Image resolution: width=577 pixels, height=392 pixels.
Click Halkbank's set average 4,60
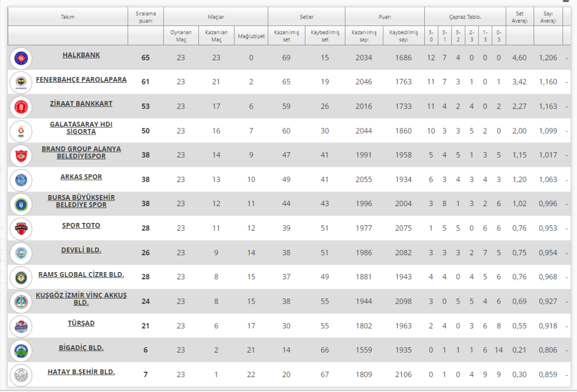coord(519,58)
